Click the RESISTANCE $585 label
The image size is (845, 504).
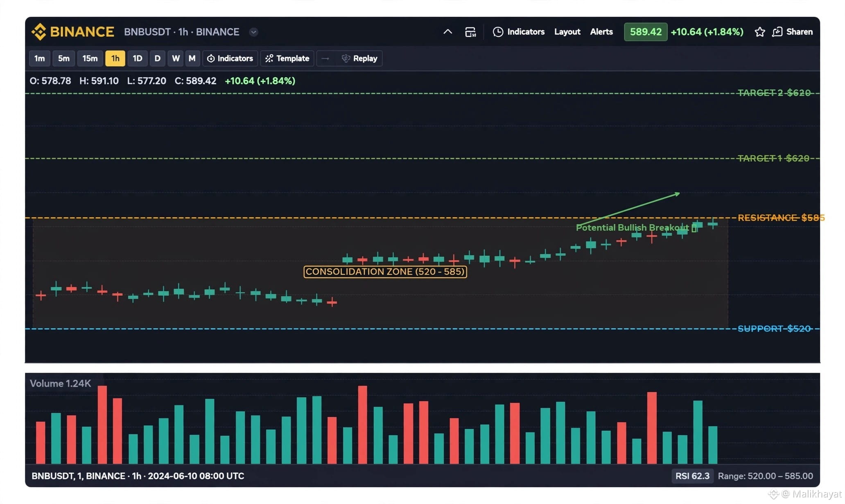click(781, 218)
